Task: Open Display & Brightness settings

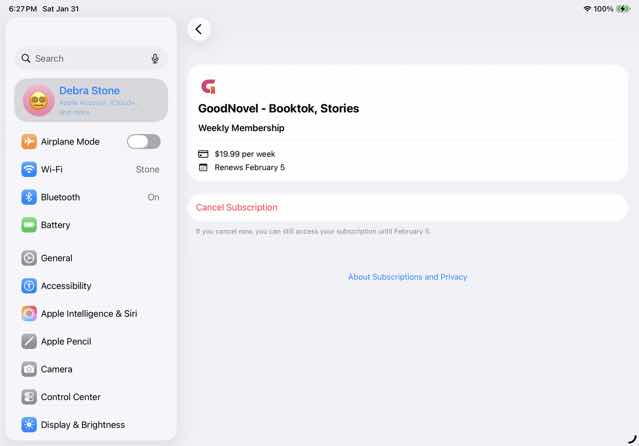Action: 90,425
